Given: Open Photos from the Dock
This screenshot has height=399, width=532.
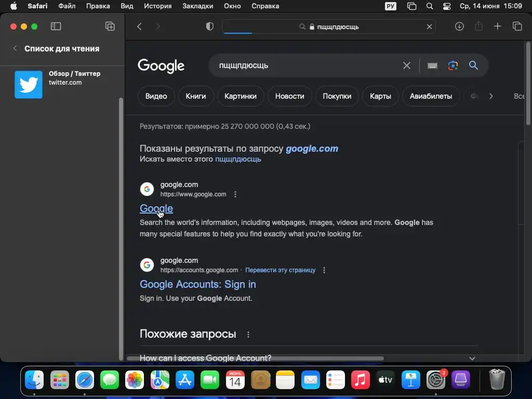Looking at the screenshot, I should tap(135, 380).
